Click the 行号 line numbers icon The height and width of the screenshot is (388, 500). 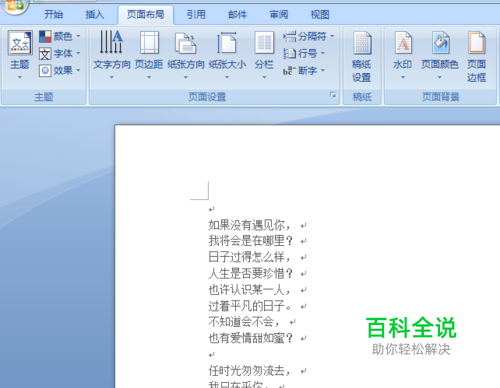point(289,53)
